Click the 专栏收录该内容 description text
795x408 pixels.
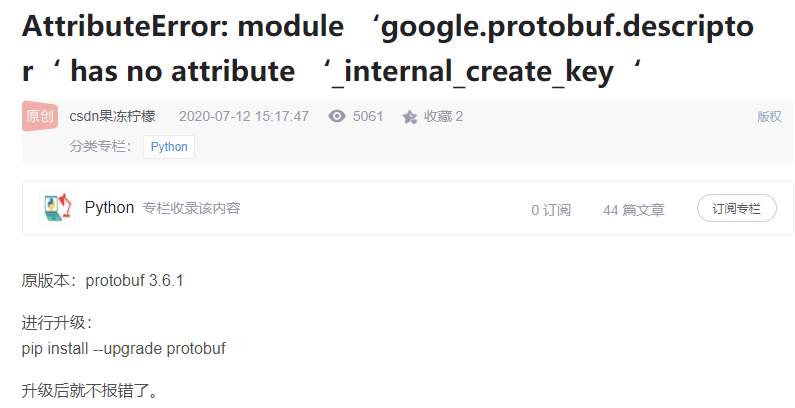(x=191, y=209)
